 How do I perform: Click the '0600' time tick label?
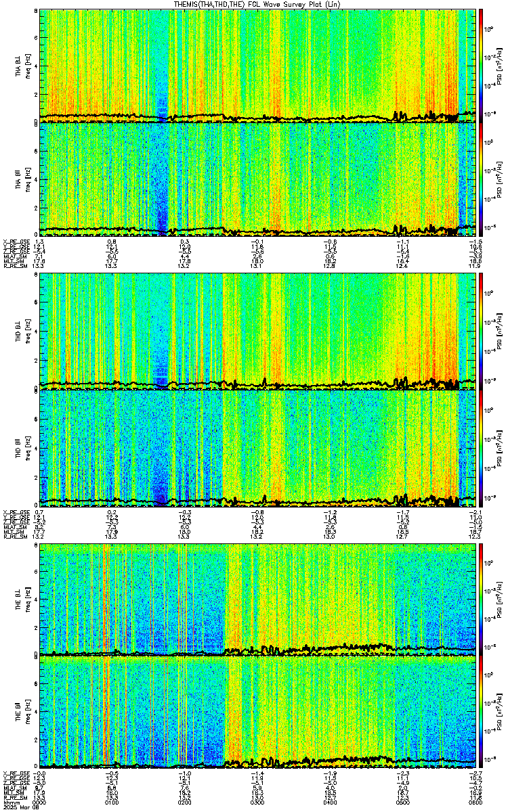474,801
